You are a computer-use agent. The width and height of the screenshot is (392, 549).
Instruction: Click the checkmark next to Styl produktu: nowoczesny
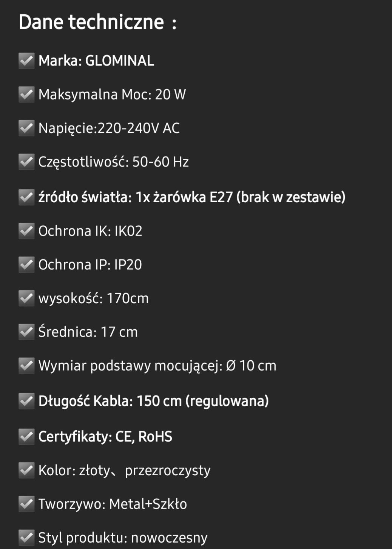click(x=26, y=538)
